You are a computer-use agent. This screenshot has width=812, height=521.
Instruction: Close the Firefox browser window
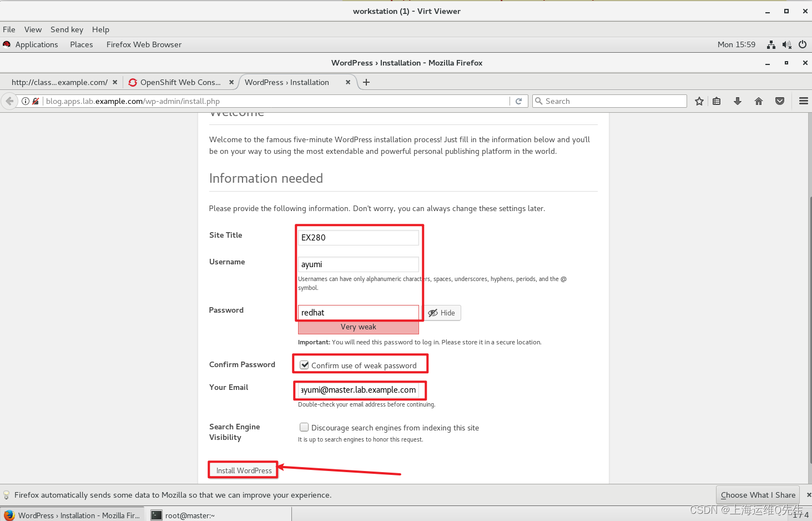coord(805,63)
